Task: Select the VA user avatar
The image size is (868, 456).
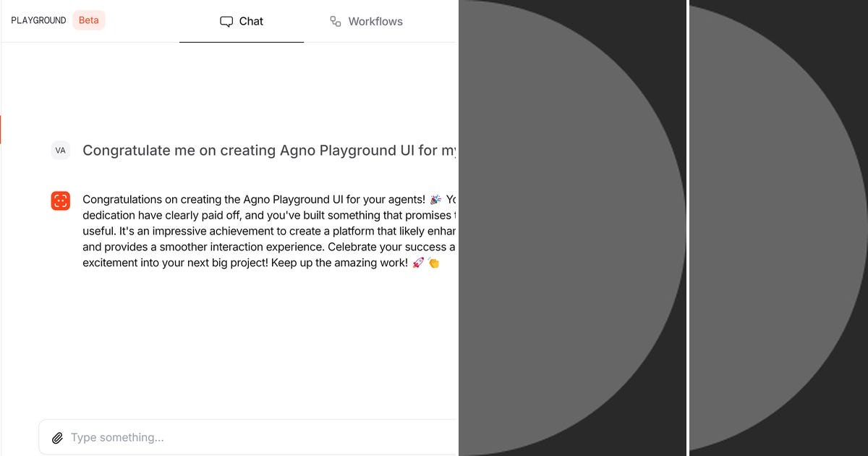Action: point(60,151)
